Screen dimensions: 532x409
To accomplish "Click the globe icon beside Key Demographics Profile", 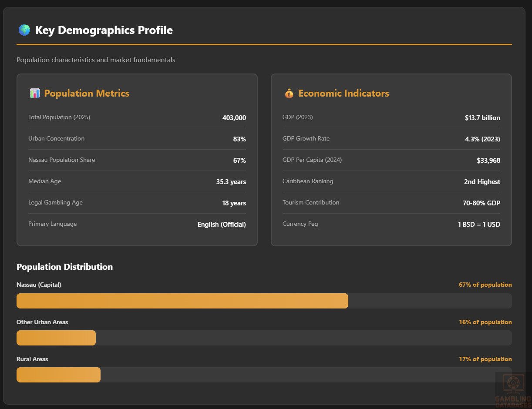I will tap(24, 30).
